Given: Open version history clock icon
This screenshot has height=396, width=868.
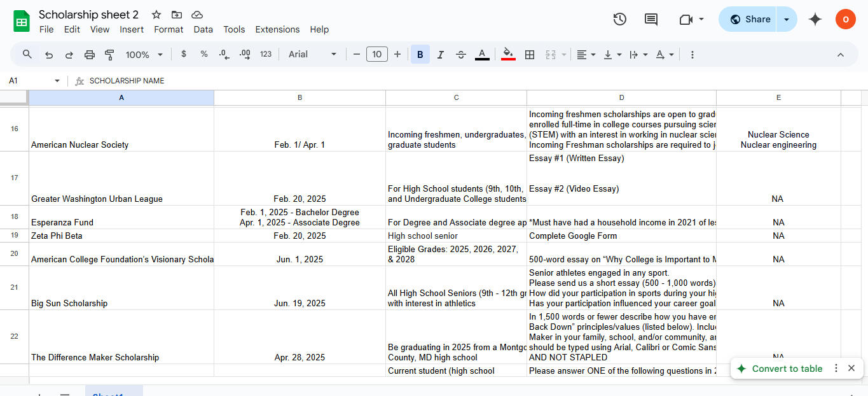Looking at the screenshot, I should pos(619,19).
